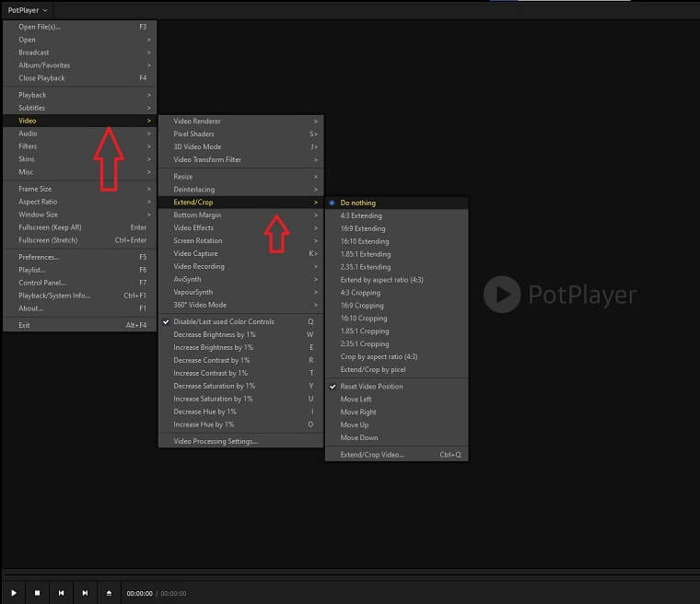
Task: Expand the Video Renderer submenu
Action: point(240,121)
